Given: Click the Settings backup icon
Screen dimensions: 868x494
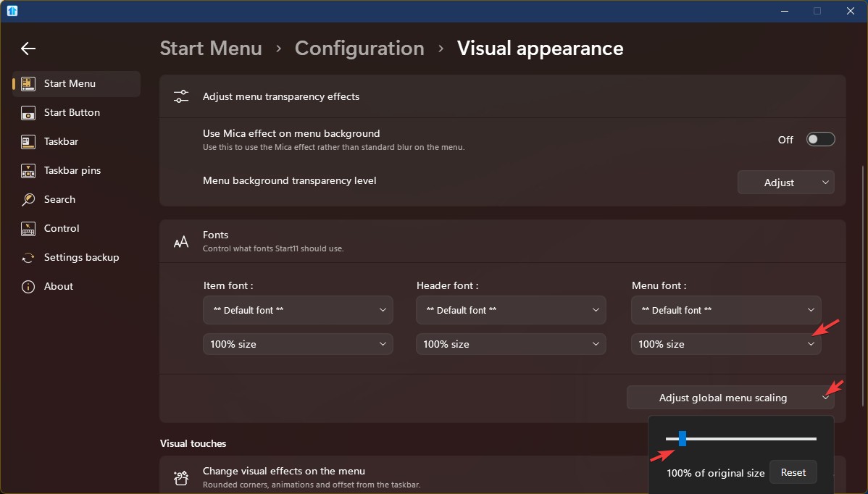Looking at the screenshot, I should coord(28,258).
